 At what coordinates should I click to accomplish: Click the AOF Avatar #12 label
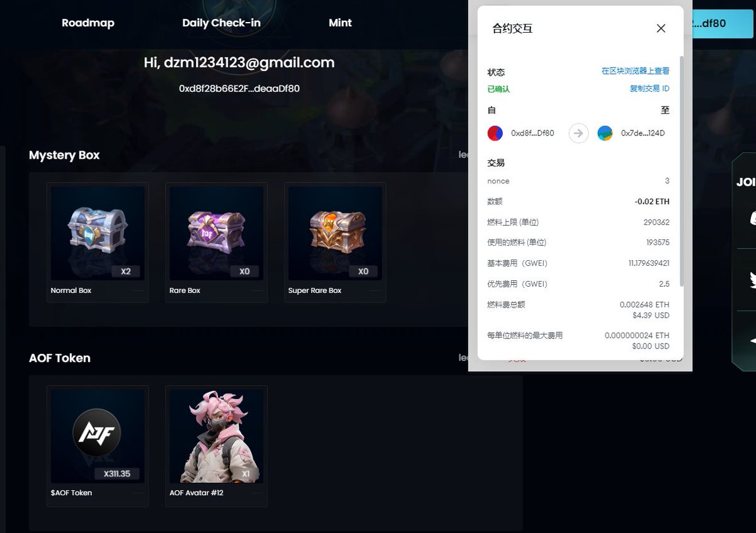tap(197, 493)
